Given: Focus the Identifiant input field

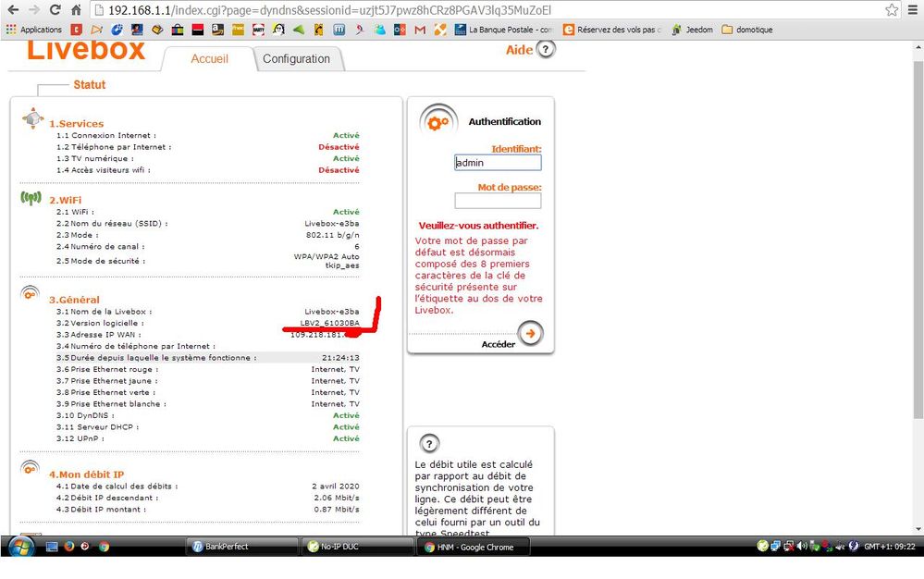Looking at the screenshot, I should pyautogui.click(x=498, y=163).
